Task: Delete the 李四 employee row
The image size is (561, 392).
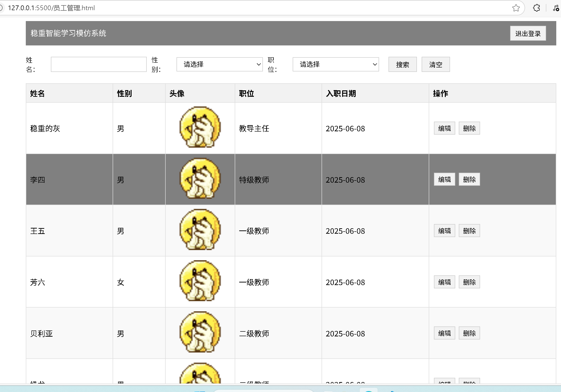Action: click(469, 180)
